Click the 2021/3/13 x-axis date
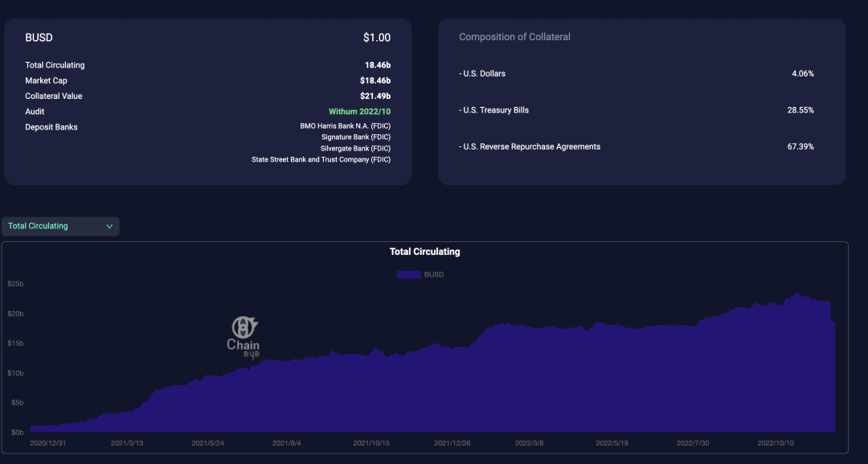Image resolution: width=868 pixels, height=464 pixels. 127,443
